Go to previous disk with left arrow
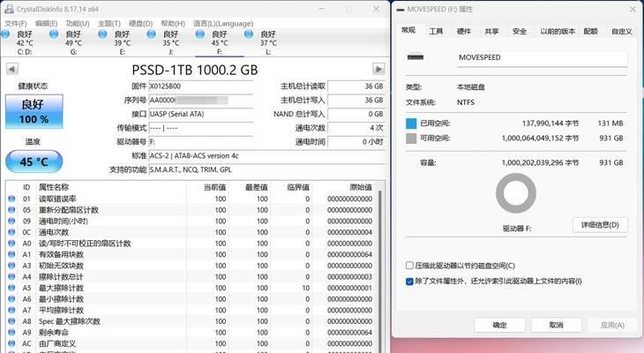This screenshot has height=353, width=644. click(x=12, y=69)
